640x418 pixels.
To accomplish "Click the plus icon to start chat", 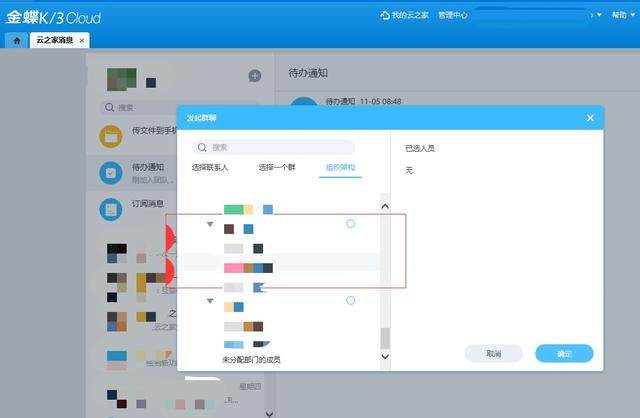I will pos(255,76).
